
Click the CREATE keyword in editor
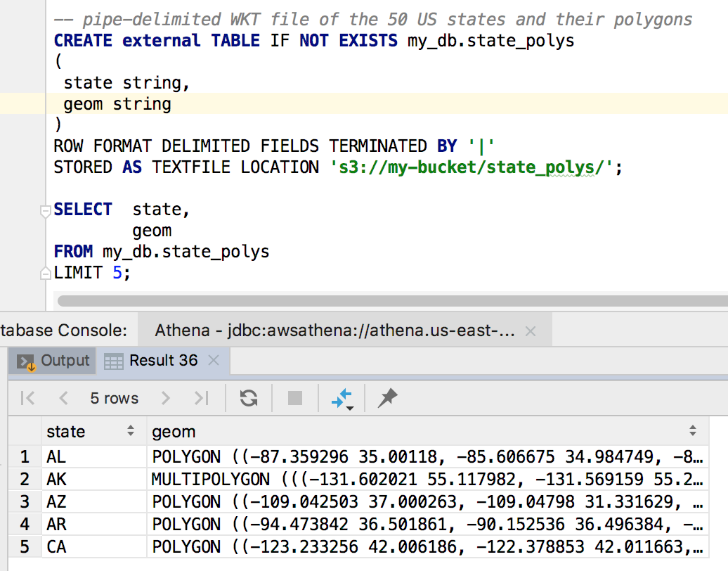click(83, 41)
